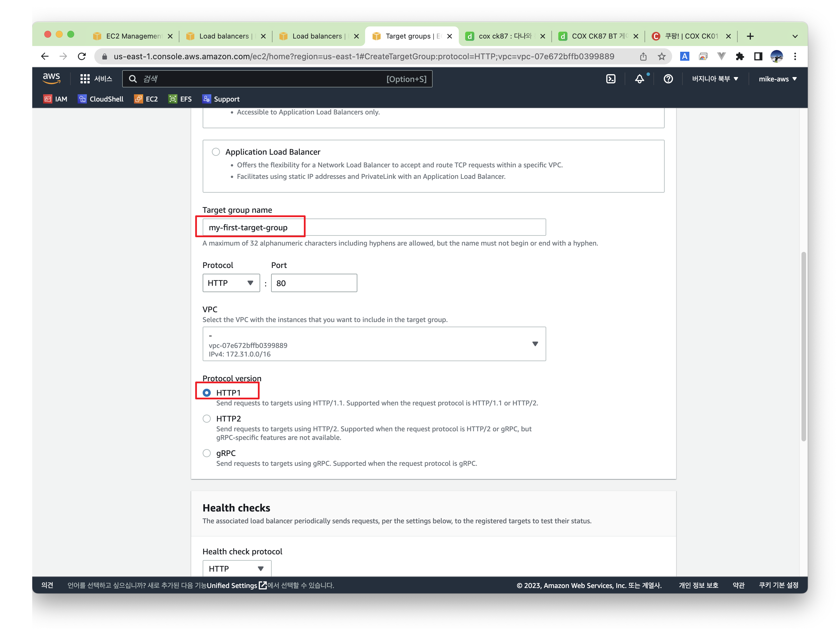
Task: Select HTTP2 protocol version
Action: pyautogui.click(x=207, y=418)
